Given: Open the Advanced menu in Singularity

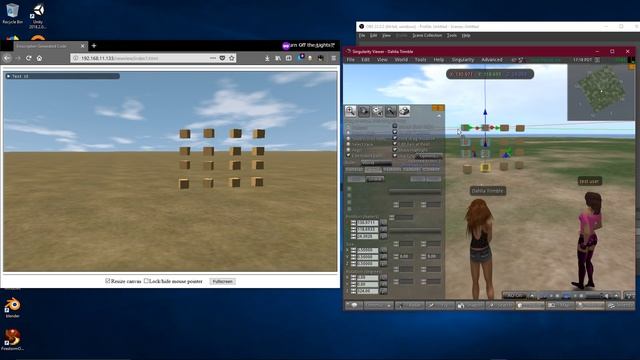Looking at the screenshot, I should (492, 60).
